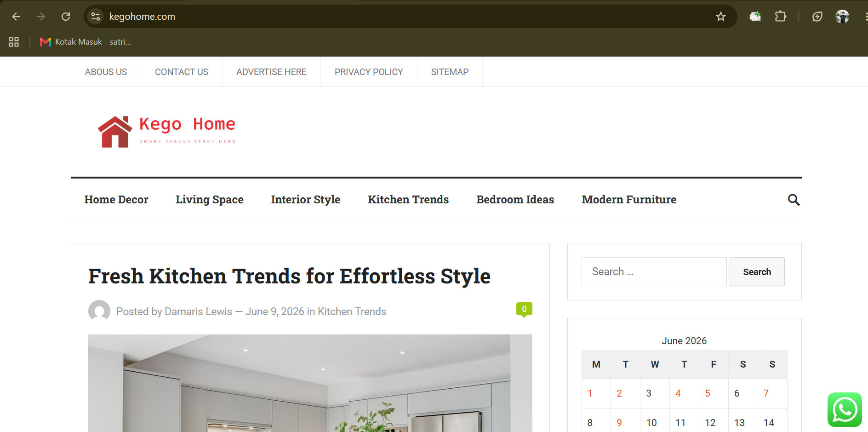
Task: View site information icon in address bar
Action: (x=96, y=17)
